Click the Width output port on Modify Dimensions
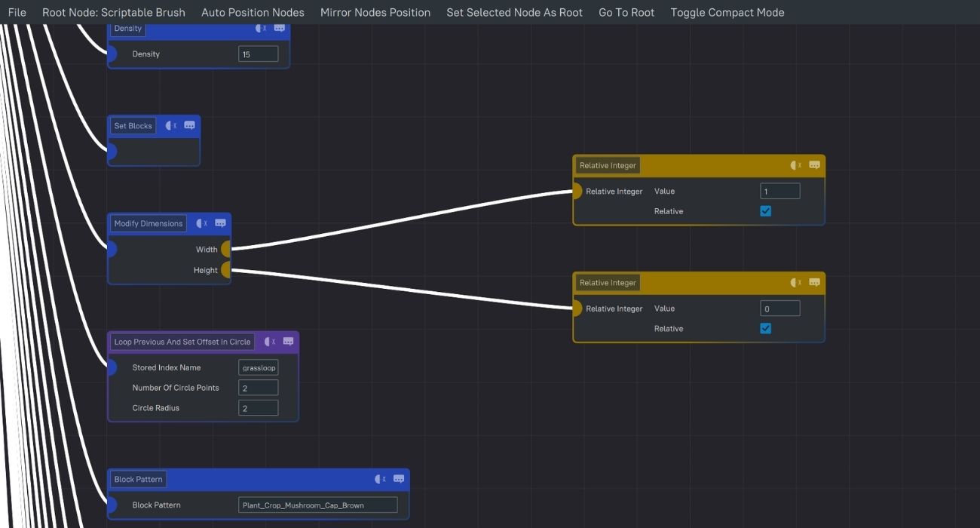 click(x=225, y=249)
